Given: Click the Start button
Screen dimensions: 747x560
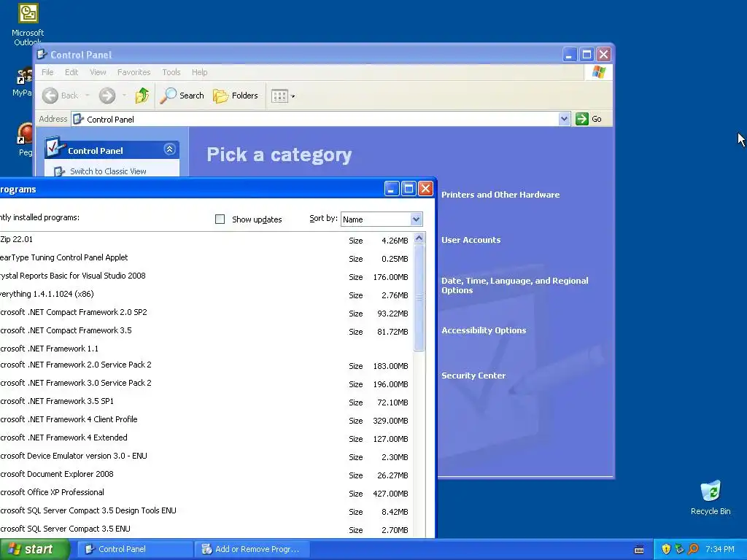Looking at the screenshot, I should click(34, 549).
